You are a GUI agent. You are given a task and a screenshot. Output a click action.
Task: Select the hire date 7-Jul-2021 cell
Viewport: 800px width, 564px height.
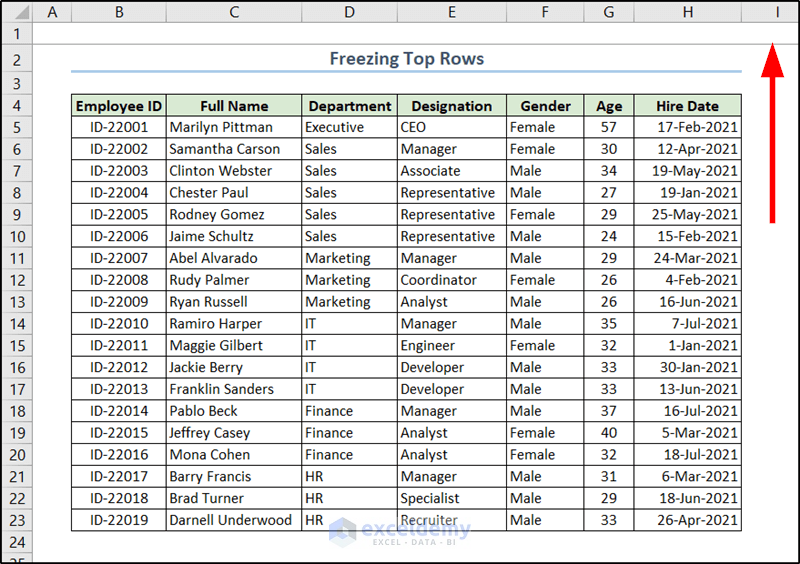coord(688,324)
